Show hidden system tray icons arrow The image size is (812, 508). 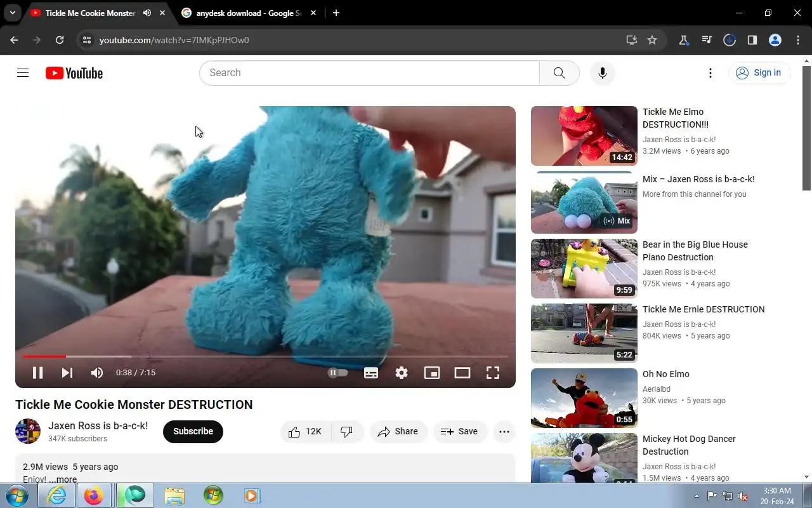(x=697, y=496)
